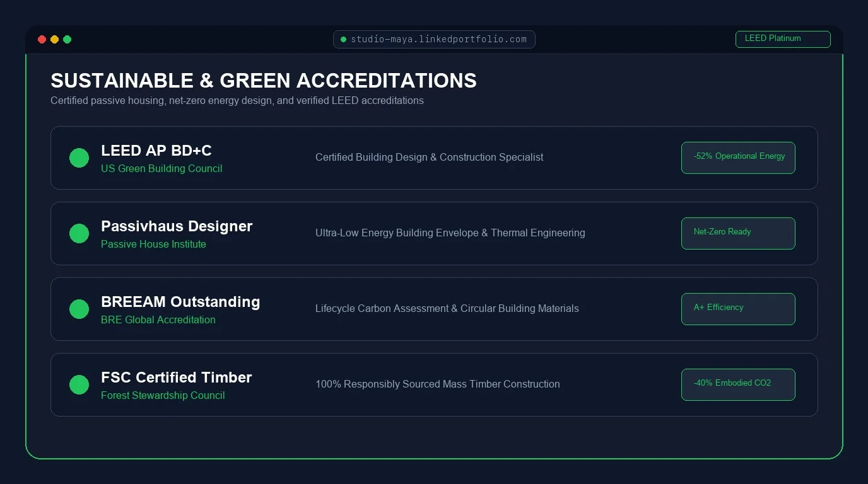868x484 pixels.
Task: Open the BREEAM Outstanding title
Action: 180,302
